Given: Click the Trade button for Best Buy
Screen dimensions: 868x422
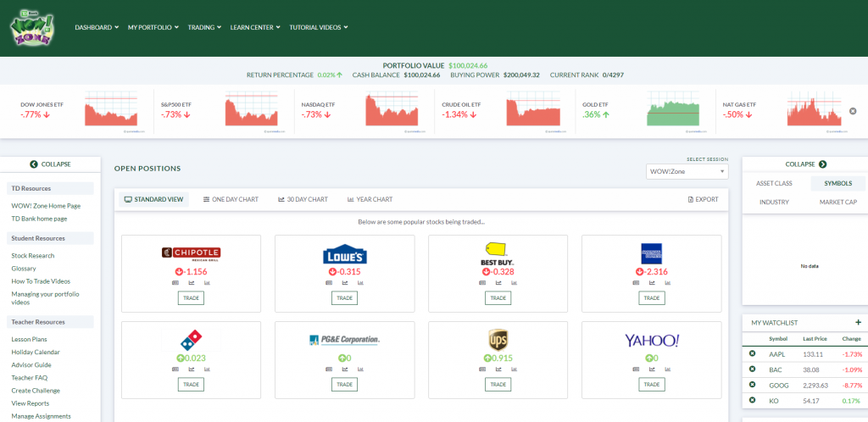Looking at the screenshot, I should 498,298.
